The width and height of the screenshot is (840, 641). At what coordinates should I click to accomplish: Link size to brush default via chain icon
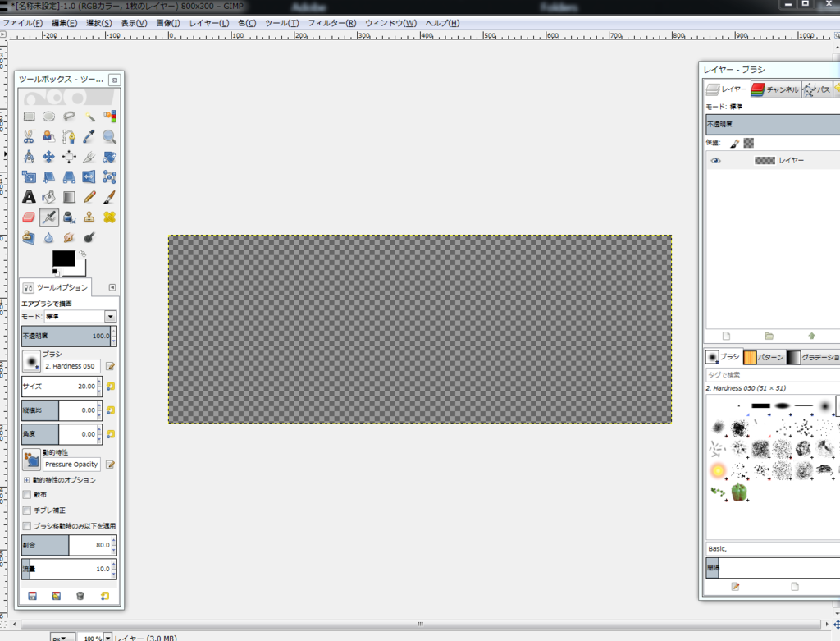click(111, 386)
